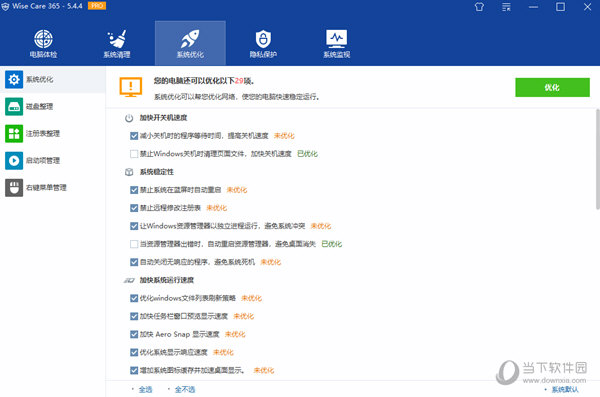Click the skin shirt icon in title bar

(479, 7)
